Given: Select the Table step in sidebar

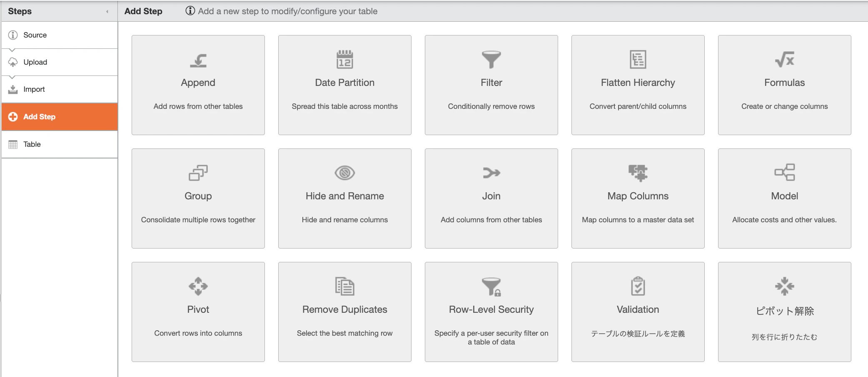Looking at the screenshot, I should pos(60,144).
